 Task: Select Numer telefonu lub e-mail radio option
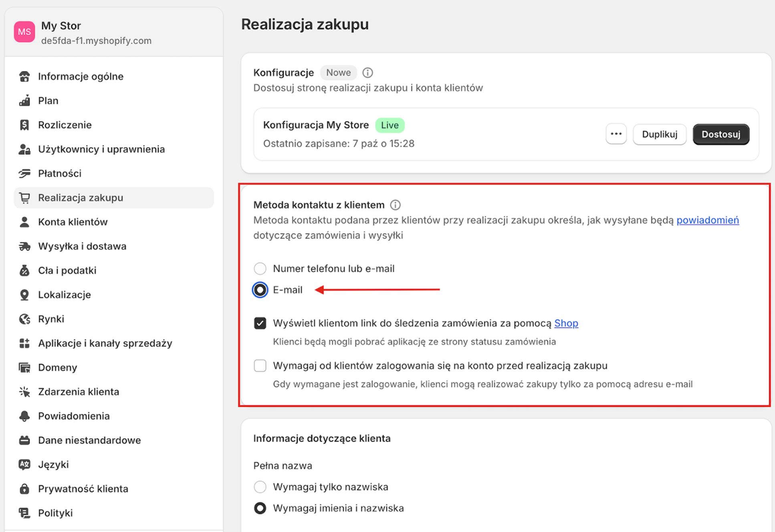pyautogui.click(x=260, y=268)
